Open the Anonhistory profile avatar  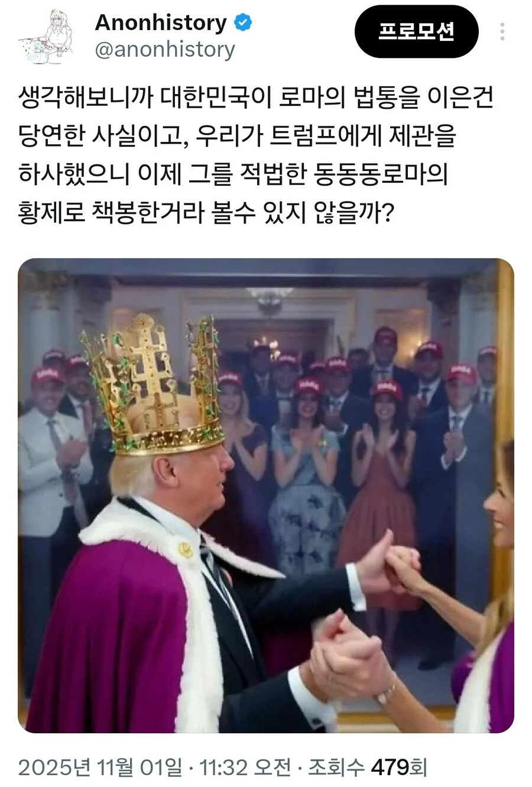(x=46, y=37)
